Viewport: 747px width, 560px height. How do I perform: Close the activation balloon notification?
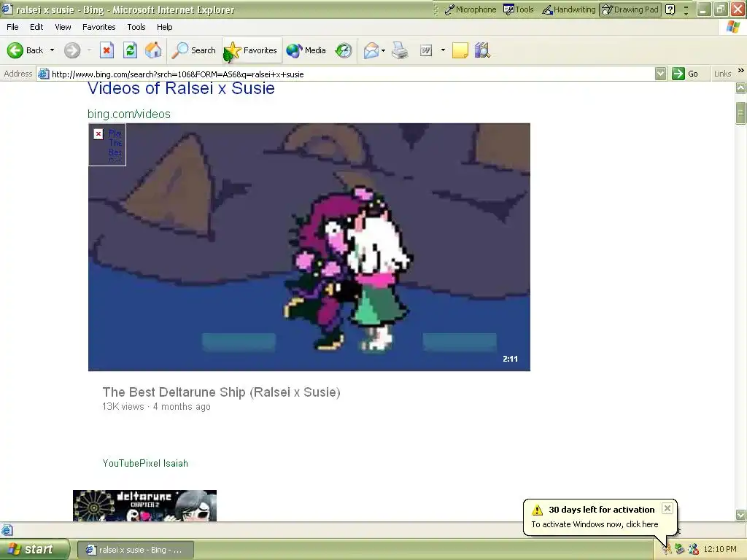[667, 508]
